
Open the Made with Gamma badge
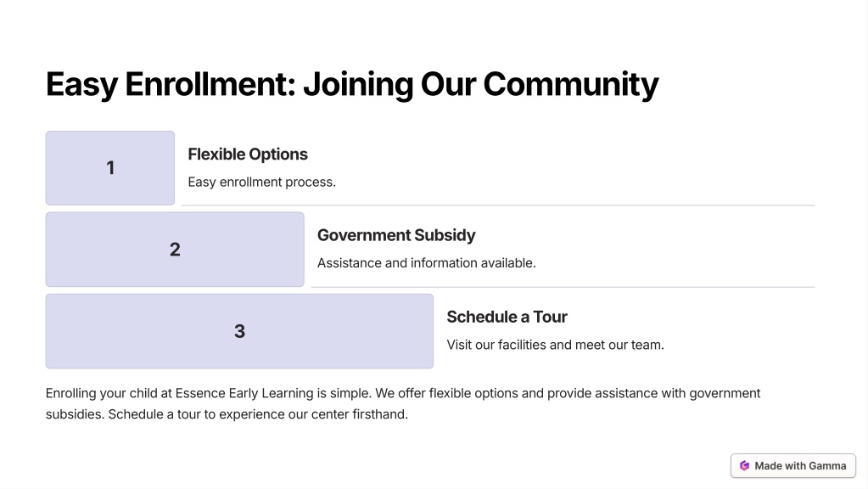pos(793,466)
